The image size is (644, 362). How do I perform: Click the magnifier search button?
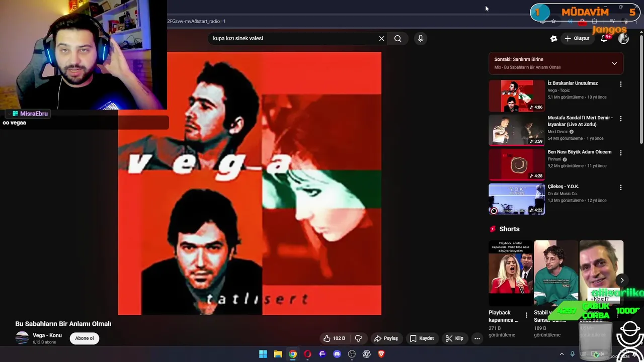coord(397,38)
